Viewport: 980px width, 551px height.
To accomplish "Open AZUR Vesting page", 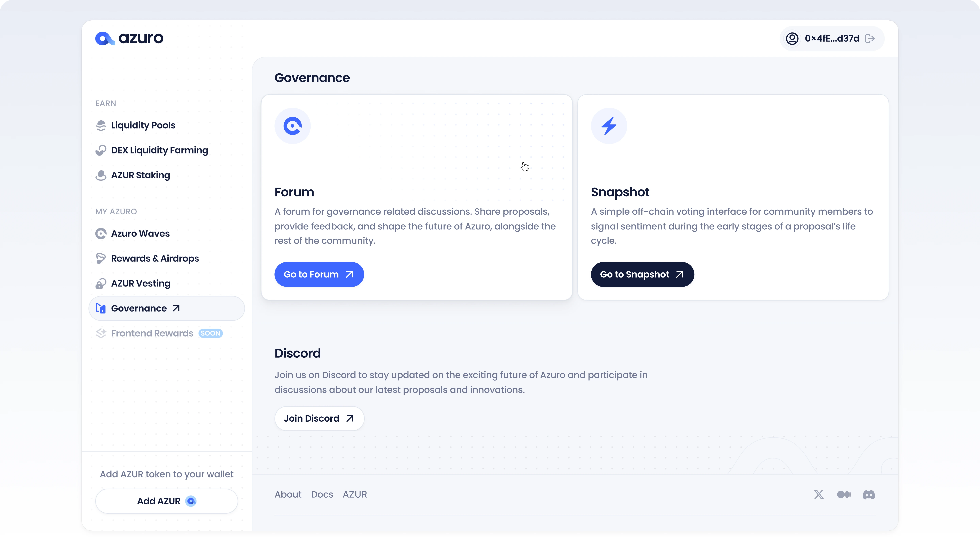I will tap(141, 283).
